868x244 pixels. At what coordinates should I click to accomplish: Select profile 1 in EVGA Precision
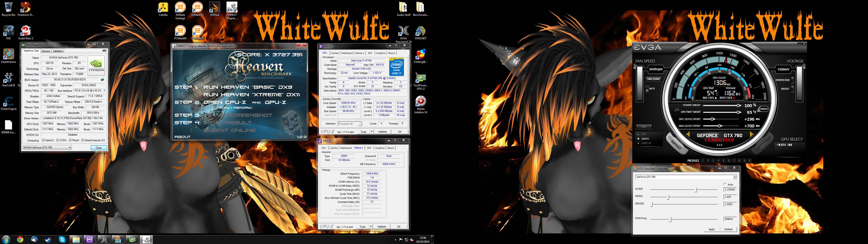tap(703, 161)
